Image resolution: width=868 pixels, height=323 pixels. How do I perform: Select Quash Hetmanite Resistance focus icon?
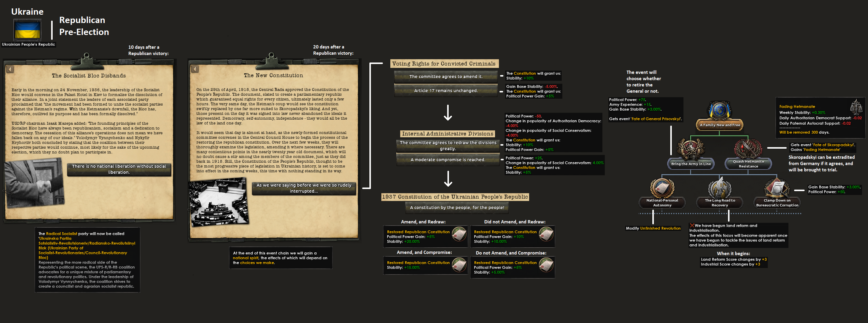[748, 149]
